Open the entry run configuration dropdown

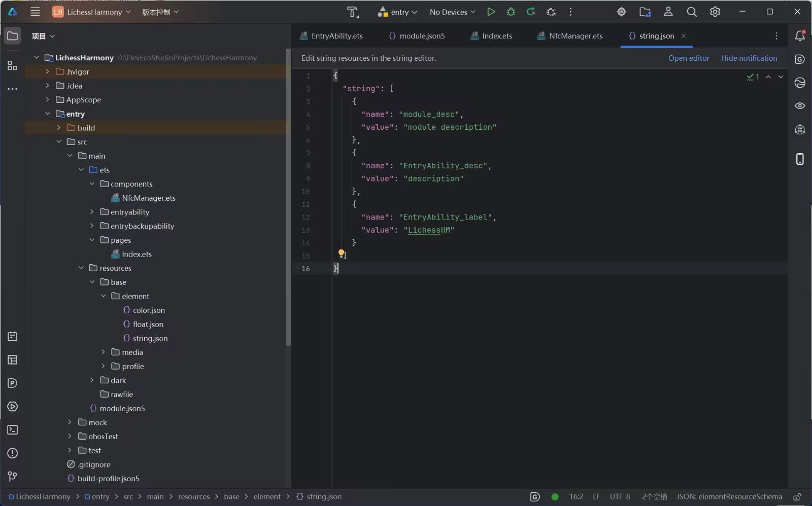397,12
